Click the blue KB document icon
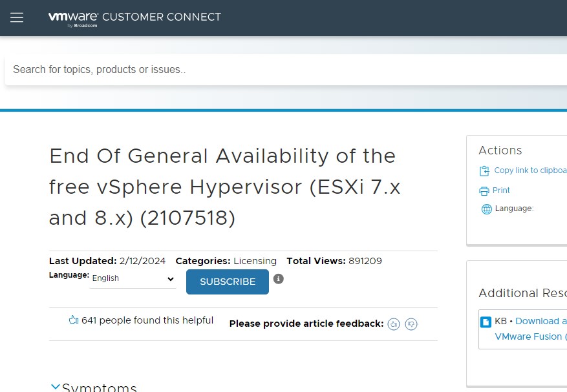This screenshot has width=567, height=392. [486, 321]
